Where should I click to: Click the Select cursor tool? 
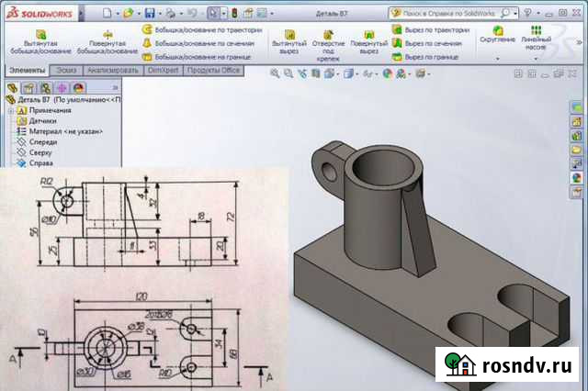(x=213, y=14)
